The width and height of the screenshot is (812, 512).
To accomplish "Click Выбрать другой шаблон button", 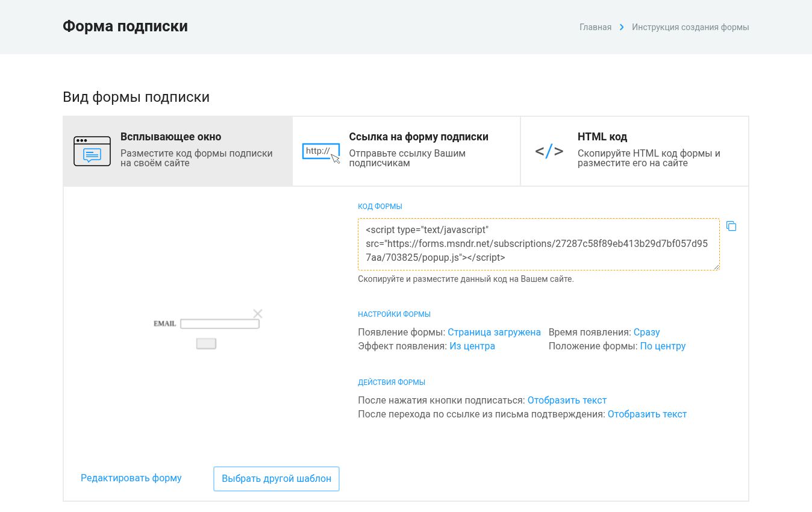I will (276, 479).
